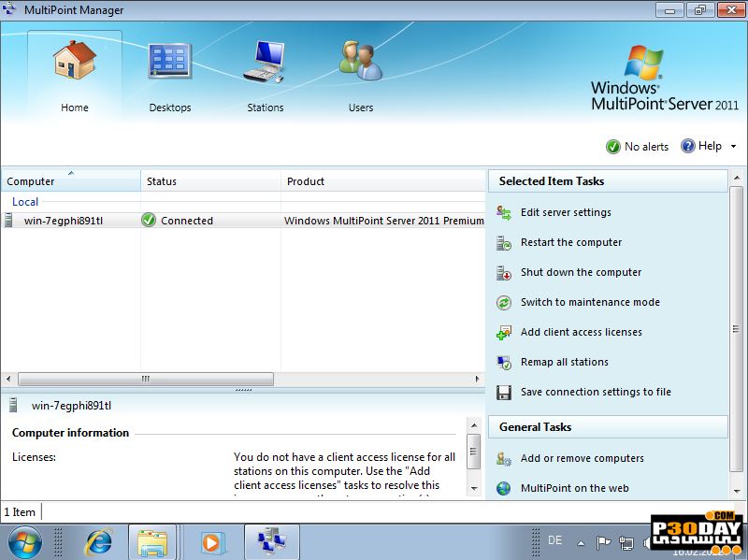Screen dimensions: 748x560
Task: Expand the Help dropdown arrow
Action: 733,147
